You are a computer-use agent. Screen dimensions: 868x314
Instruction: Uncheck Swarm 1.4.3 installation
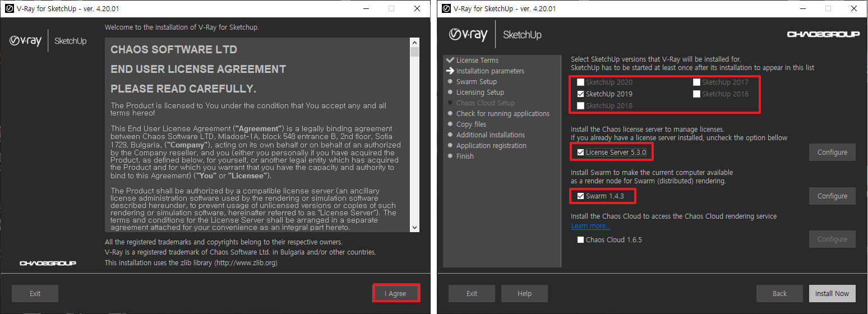(580, 196)
